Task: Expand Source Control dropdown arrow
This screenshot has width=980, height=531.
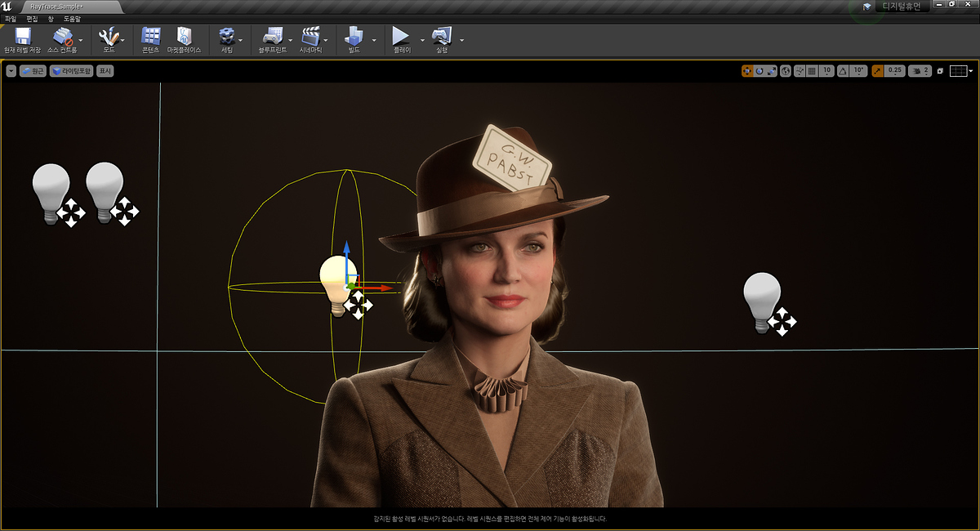Action: click(x=81, y=38)
